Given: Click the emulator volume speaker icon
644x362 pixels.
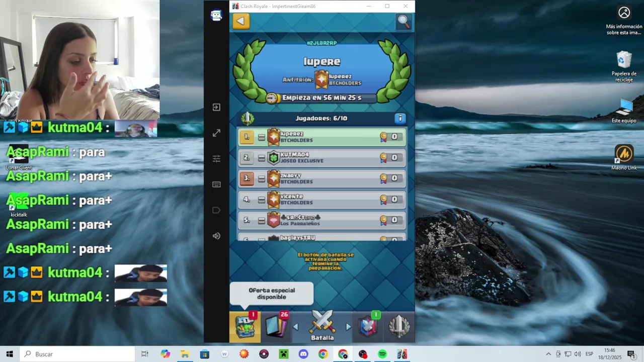Looking at the screenshot, I should point(216,236).
